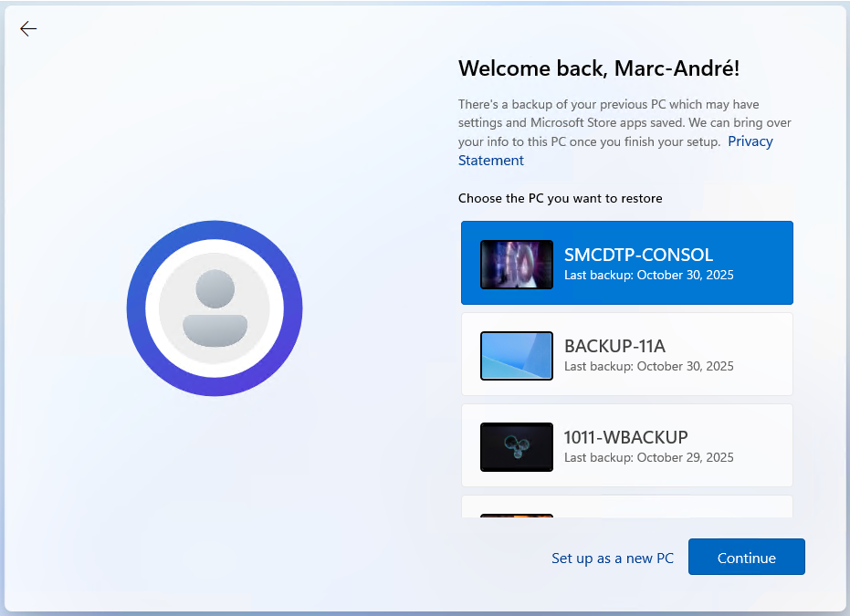Click the gray user silhouette in the avatar
Image resolution: width=850 pixels, height=616 pixels.
[215, 308]
